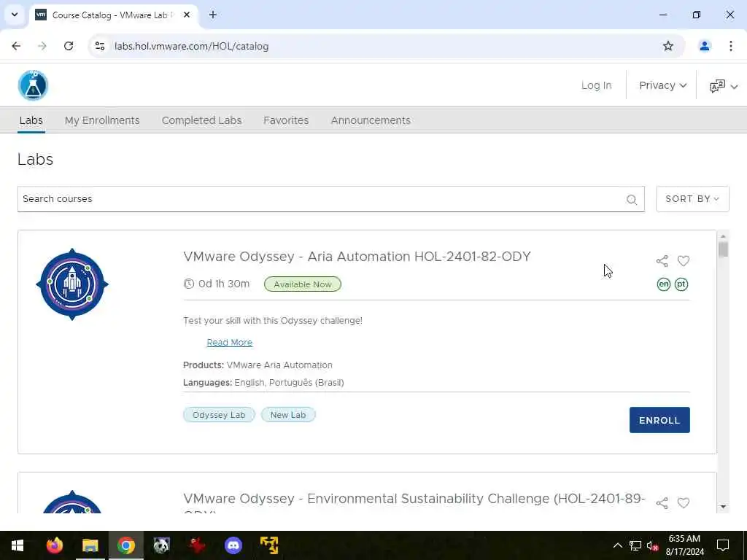Close the Course Catalog tab
The width and height of the screenshot is (747, 560).
[187, 15]
